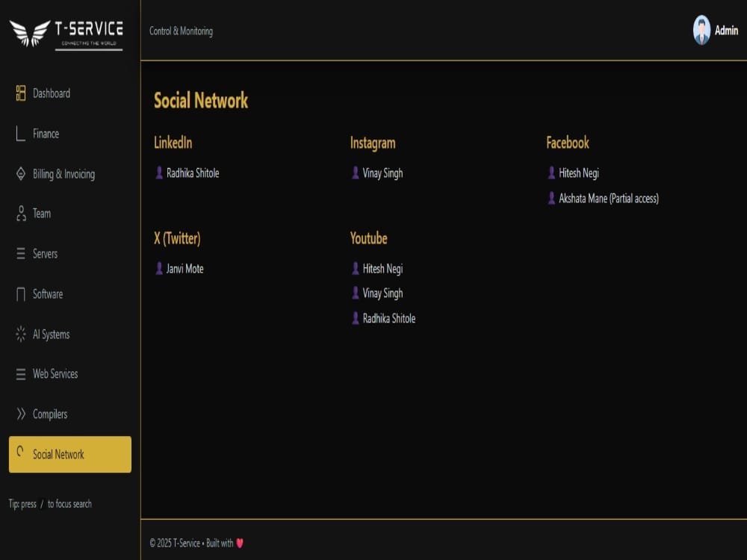Select Vinay Singh under Youtube
The width and height of the screenshot is (747, 560).
pos(382,293)
